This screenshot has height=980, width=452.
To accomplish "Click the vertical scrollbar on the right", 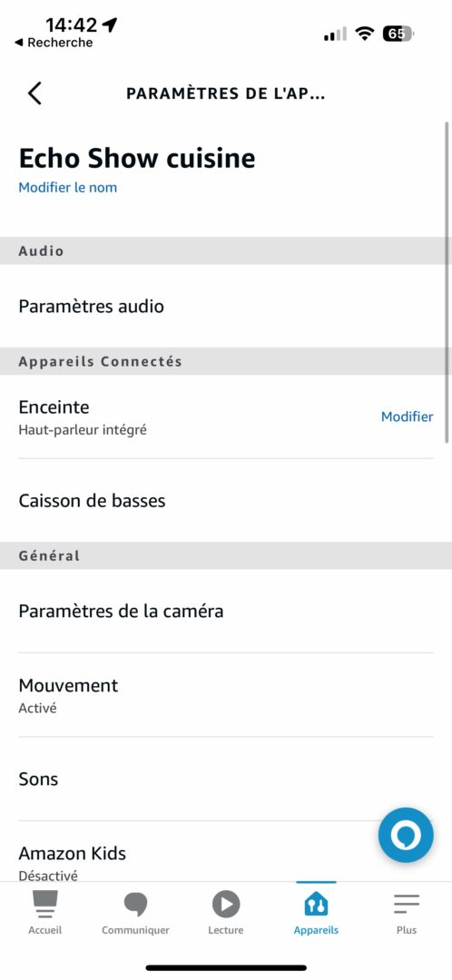I will [x=447, y=282].
